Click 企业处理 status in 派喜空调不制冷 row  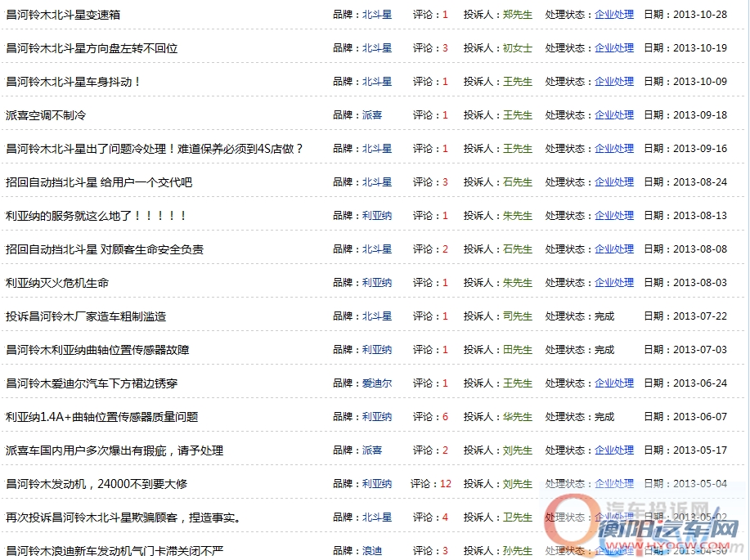614,114
